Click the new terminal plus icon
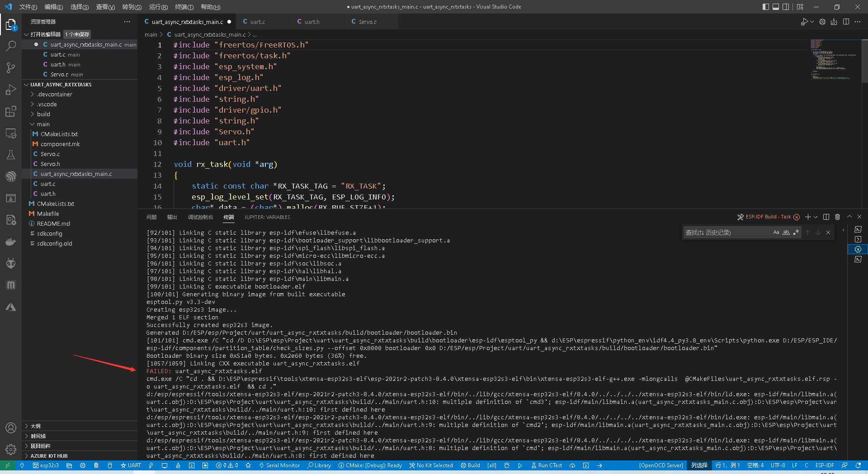The width and height of the screenshot is (868, 474). 808,217
